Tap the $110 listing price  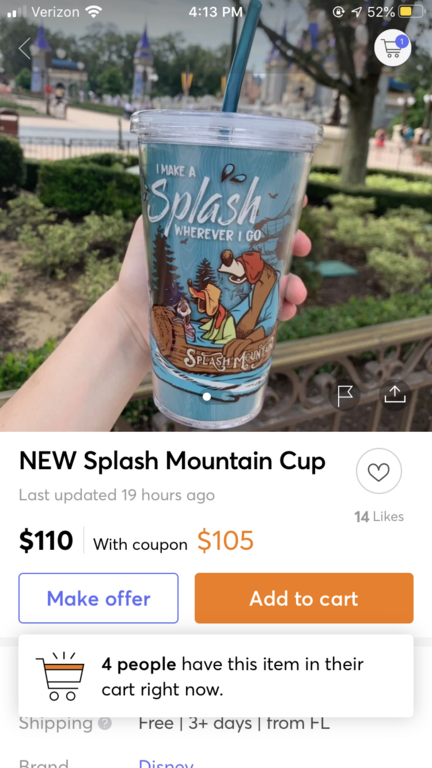46,540
